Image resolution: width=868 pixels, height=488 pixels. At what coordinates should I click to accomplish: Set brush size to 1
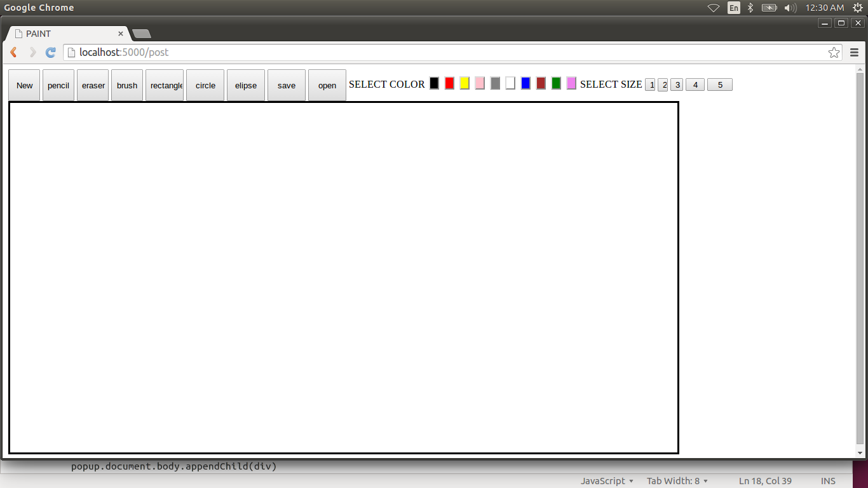click(650, 84)
